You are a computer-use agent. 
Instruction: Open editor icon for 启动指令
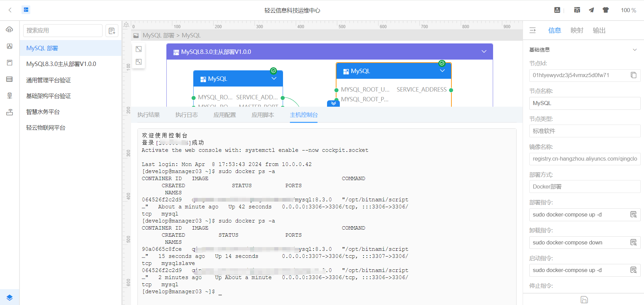pyautogui.click(x=634, y=270)
